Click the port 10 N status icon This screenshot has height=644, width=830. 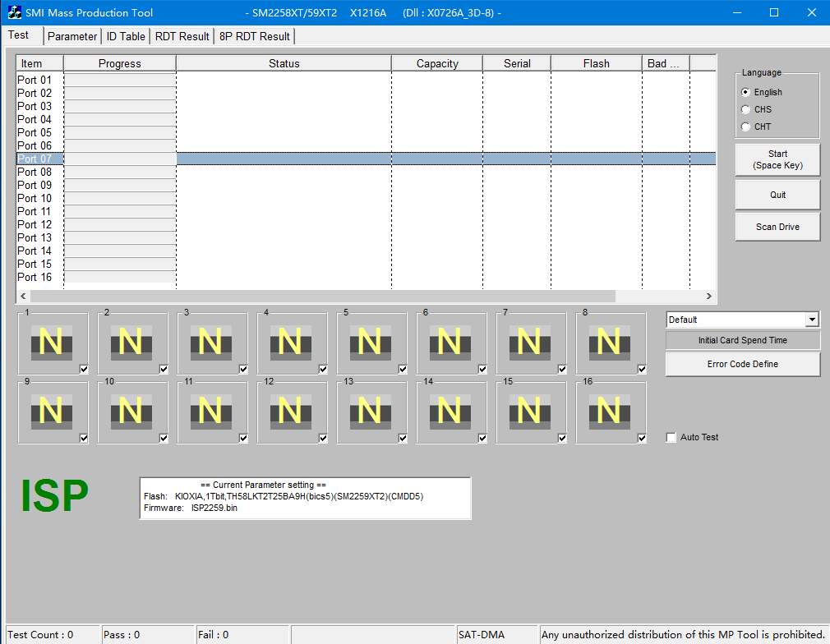point(131,411)
